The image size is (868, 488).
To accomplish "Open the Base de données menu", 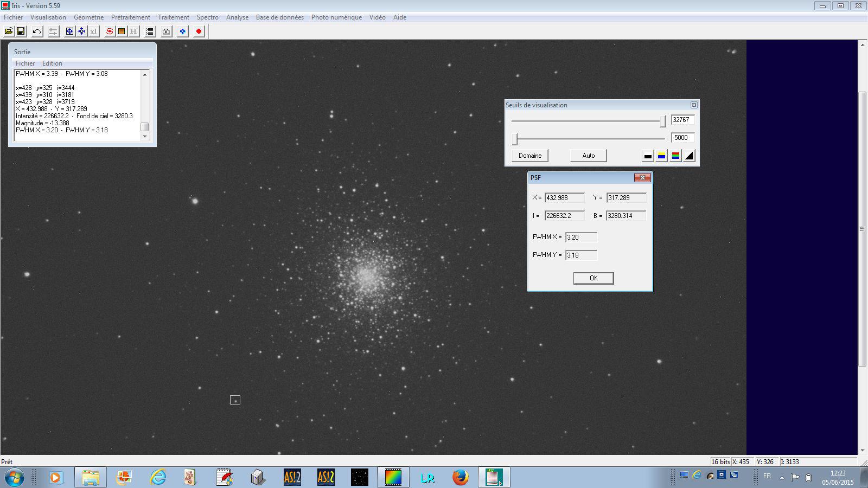I will coord(280,17).
